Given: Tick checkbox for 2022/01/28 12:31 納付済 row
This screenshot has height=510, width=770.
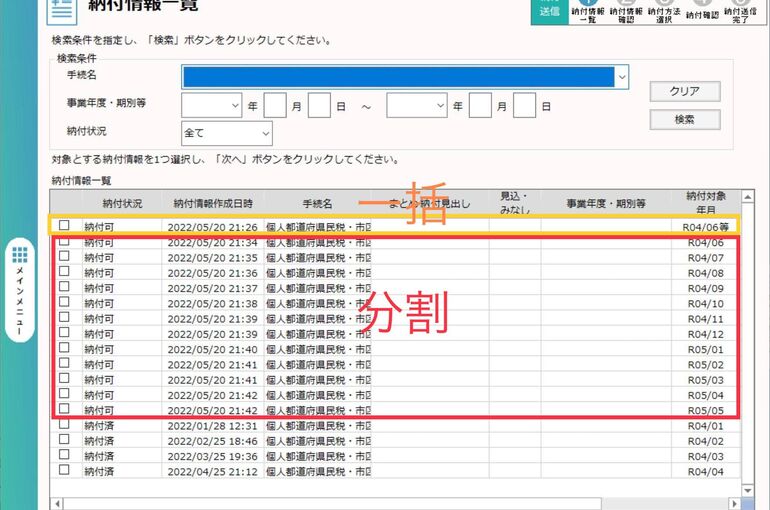Looking at the screenshot, I should coord(64,425).
